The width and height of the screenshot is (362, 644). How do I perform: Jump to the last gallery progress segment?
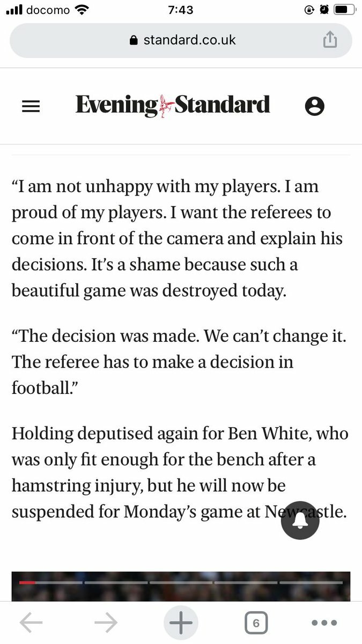pos(311,582)
